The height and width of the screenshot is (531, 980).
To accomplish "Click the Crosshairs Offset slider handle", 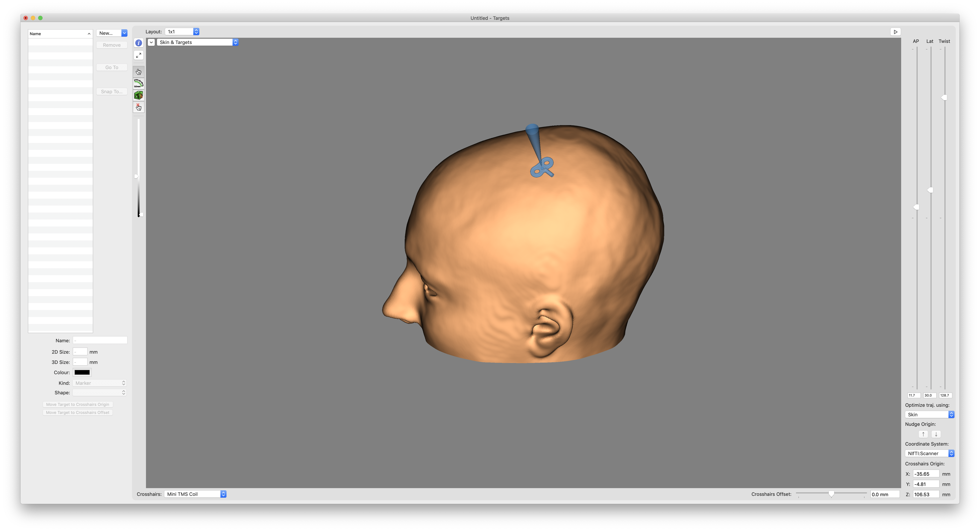I will pyautogui.click(x=831, y=494).
